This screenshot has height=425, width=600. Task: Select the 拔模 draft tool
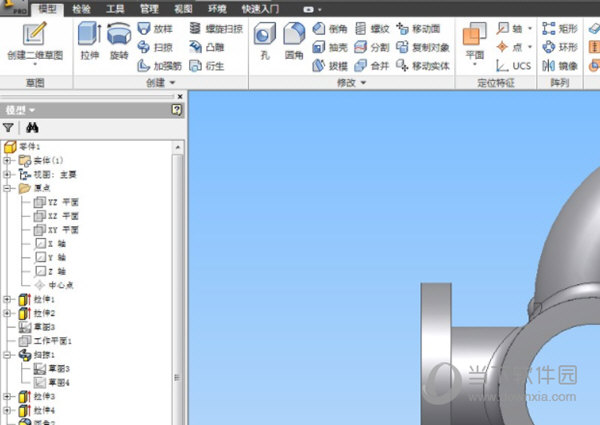330,66
